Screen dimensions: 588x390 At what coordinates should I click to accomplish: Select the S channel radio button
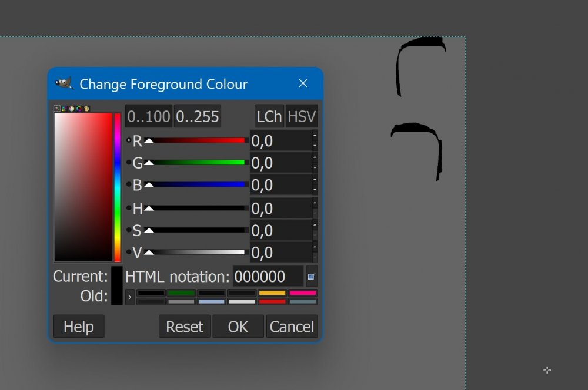pos(129,230)
